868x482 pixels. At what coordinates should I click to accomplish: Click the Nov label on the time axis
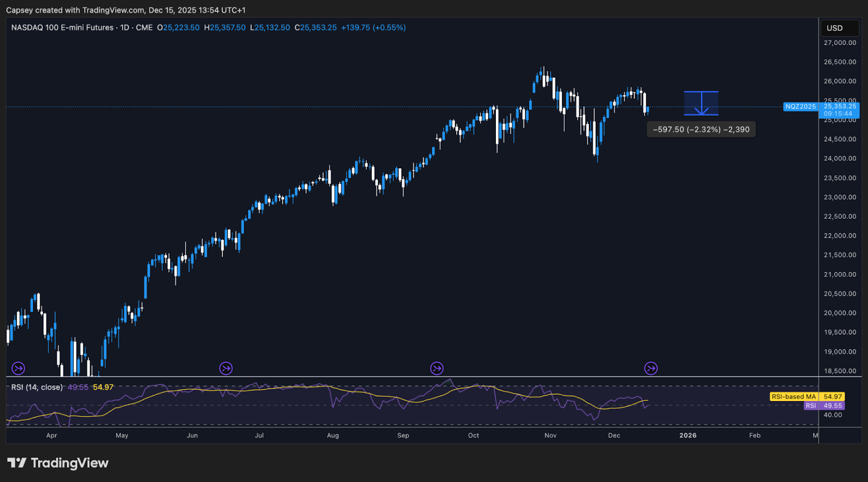point(550,435)
